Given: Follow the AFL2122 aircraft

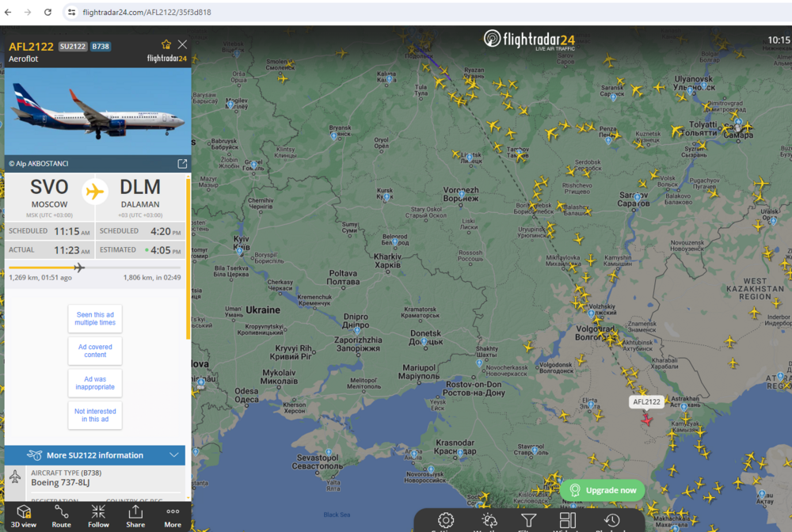Looking at the screenshot, I should click(x=98, y=516).
